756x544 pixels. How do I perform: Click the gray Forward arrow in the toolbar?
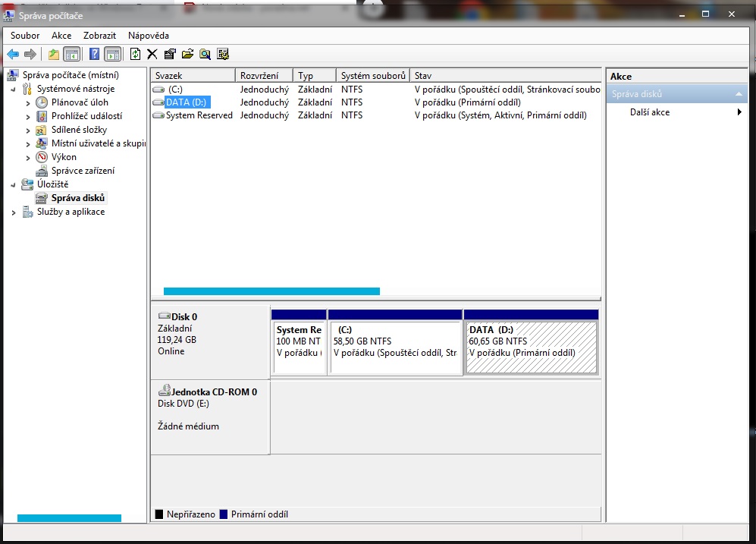(30, 54)
